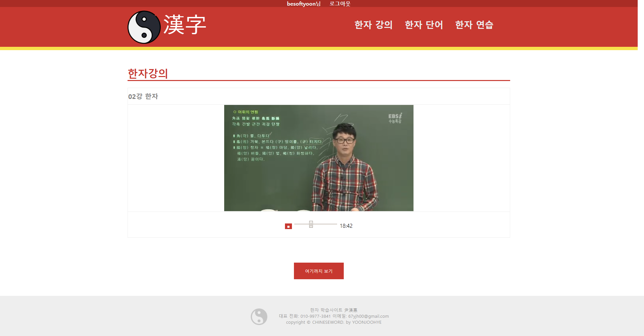Click the 18:42 duration display

(346, 226)
